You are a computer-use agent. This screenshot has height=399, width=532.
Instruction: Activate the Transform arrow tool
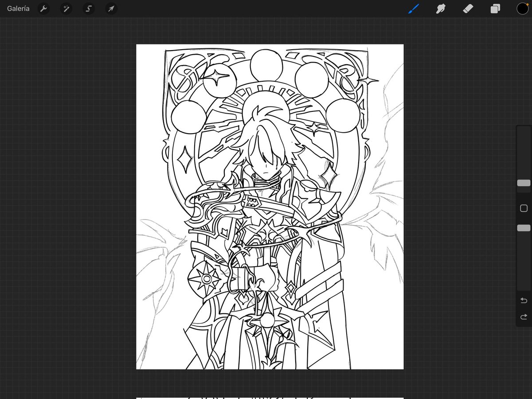click(110, 8)
